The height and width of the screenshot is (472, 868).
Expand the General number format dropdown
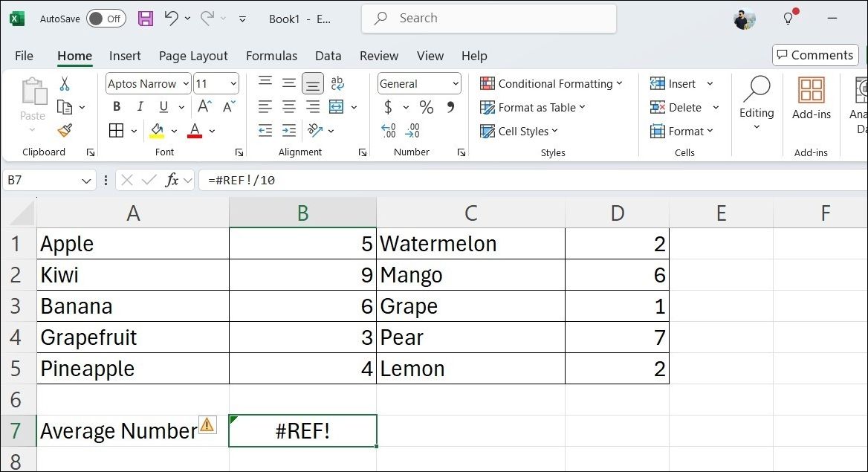pyautogui.click(x=456, y=84)
